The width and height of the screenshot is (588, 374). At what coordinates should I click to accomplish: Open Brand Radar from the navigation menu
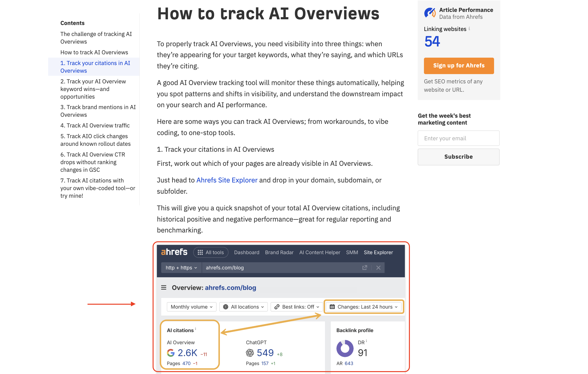click(x=279, y=252)
